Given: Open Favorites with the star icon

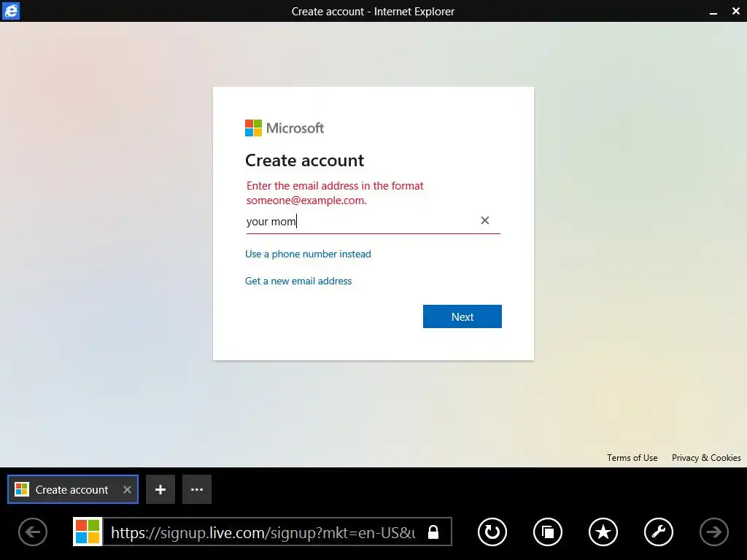Looking at the screenshot, I should 603,532.
